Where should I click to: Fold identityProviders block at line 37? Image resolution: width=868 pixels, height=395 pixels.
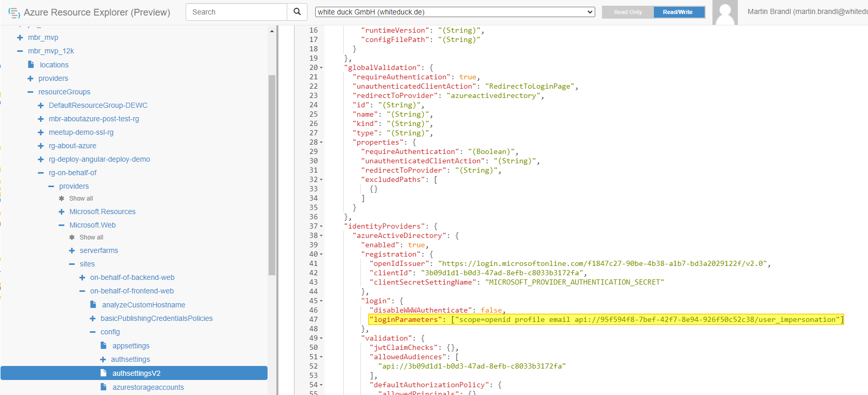321,227
